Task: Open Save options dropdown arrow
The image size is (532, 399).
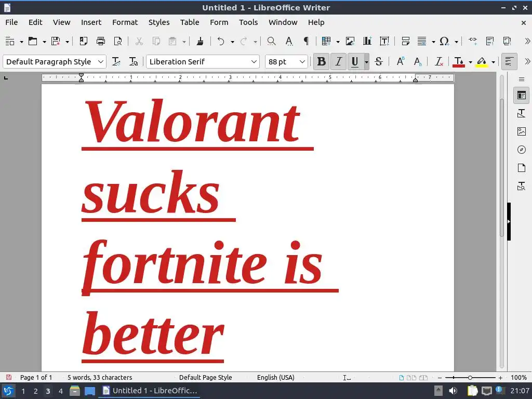Action: pyautogui.click(x=67, y=42)
